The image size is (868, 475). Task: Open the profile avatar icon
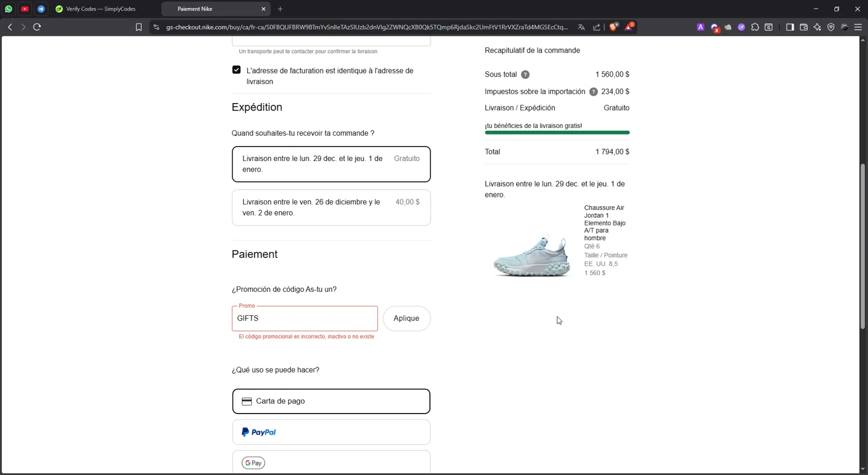(x=845, y=27)
